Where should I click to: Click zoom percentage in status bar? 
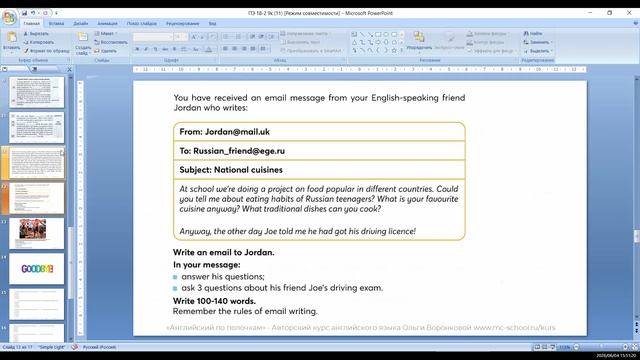click(565, 347)
